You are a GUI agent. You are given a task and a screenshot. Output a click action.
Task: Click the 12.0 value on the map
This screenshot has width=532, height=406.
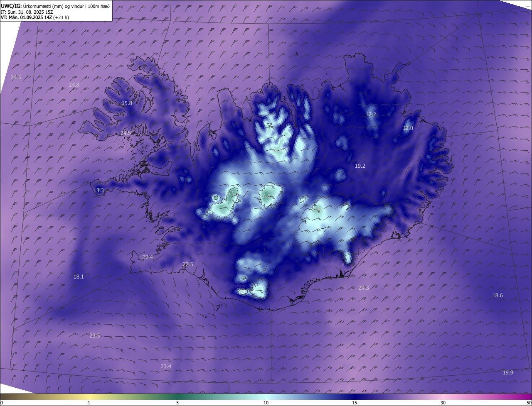[408, 128]
